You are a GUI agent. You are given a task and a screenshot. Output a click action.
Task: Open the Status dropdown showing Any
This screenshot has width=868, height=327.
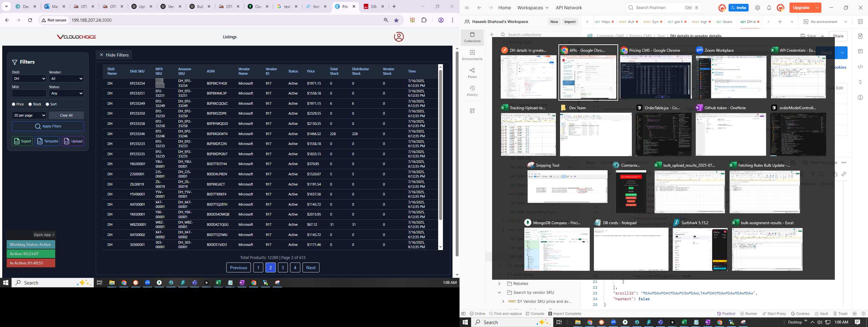pos(66,93)
